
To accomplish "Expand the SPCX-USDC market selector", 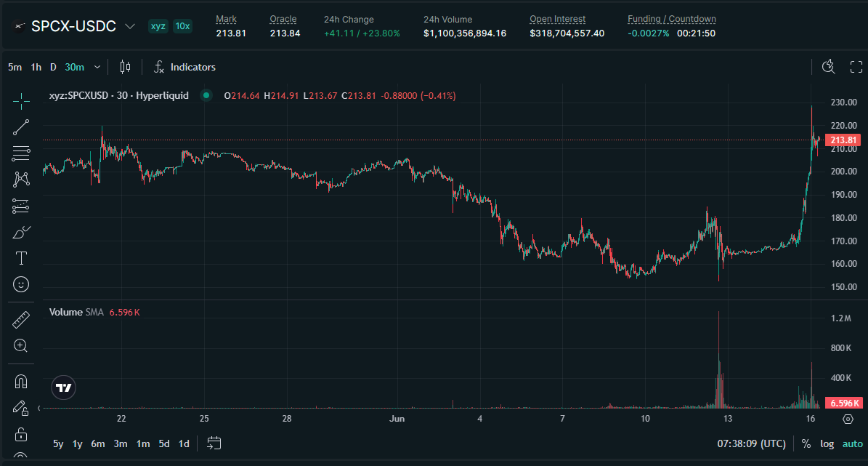I will point(129,26).
